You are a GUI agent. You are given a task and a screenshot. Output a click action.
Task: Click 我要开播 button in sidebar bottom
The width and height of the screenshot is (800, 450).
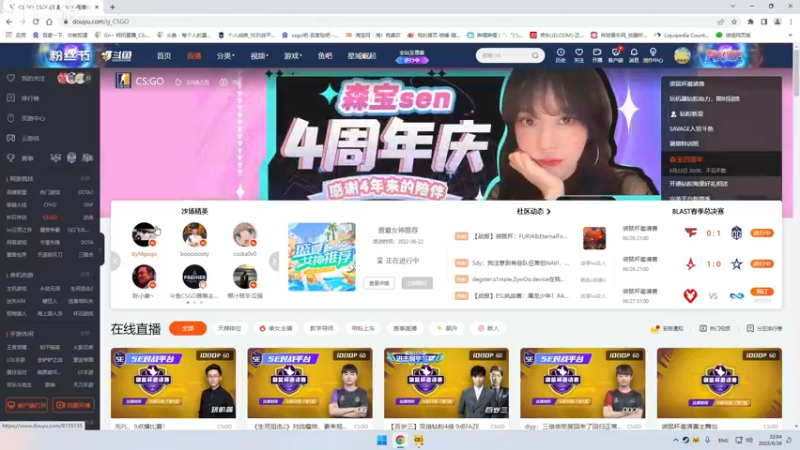pos(73,405)
